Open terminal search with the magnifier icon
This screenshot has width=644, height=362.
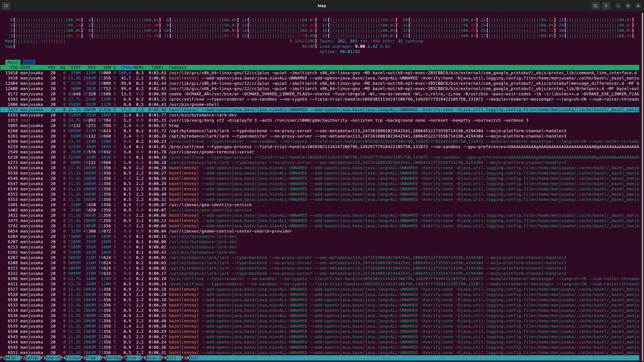(x=596, y=6)
